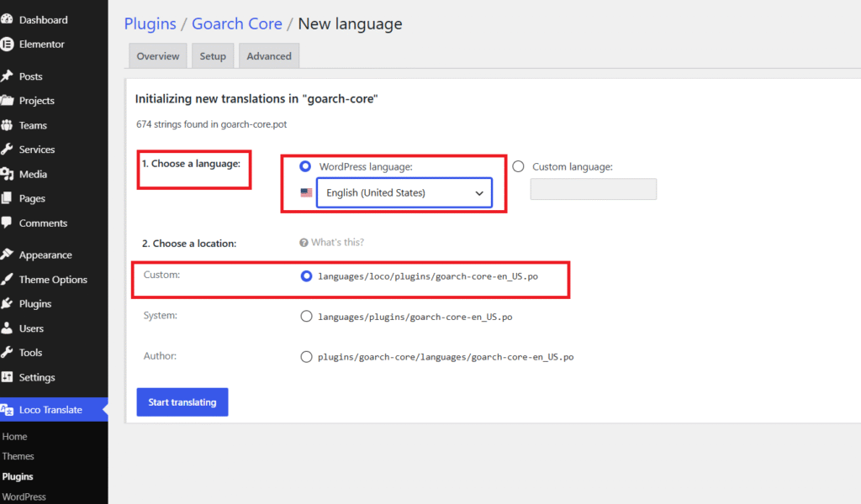The height and width of the screenshot is (504, 861).
Task: Click into the Custom language text field
Action: point(594,189)
